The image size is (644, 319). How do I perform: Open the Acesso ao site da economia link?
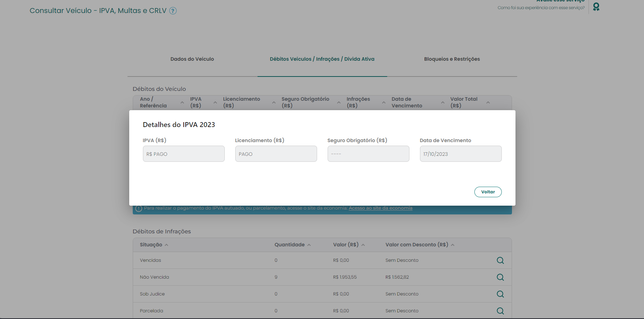pos(380,208)
